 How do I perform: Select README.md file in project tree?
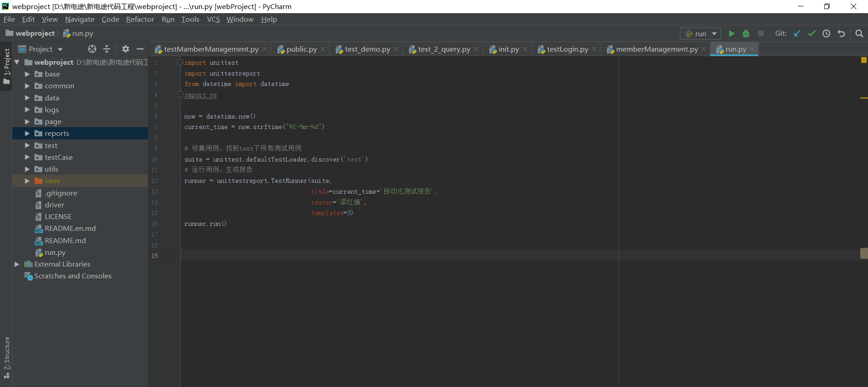[65, 241]
